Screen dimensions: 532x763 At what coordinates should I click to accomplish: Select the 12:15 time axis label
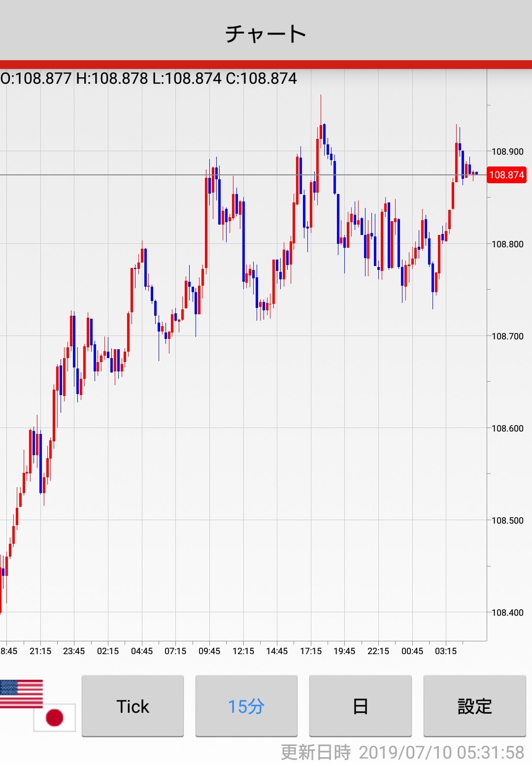coord(243,651)
